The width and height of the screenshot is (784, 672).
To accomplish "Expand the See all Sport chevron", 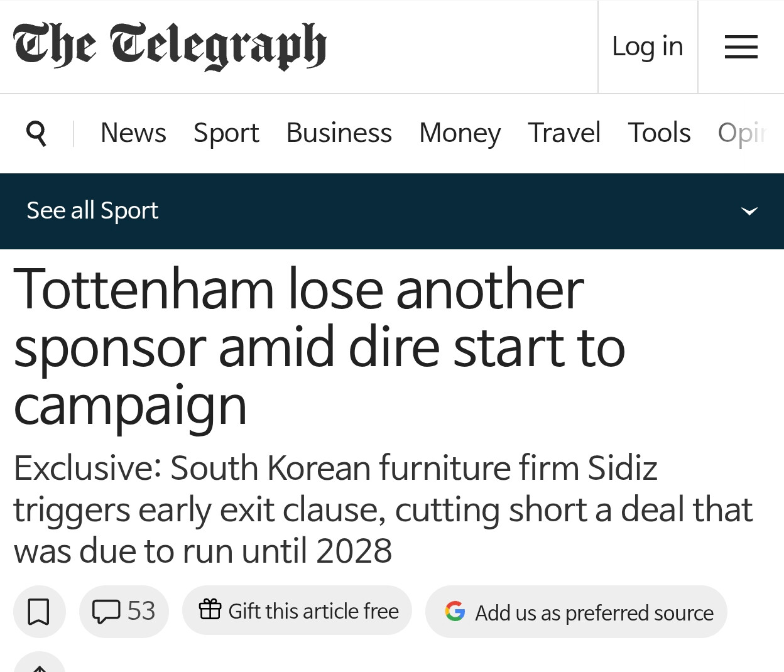I will click(x=749, y=211).
